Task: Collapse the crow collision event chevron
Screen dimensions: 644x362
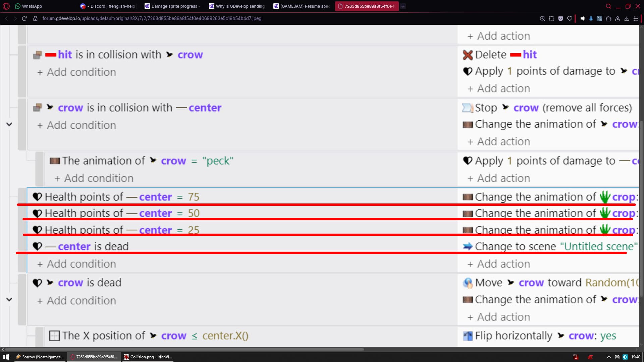Action: point(9,124)
